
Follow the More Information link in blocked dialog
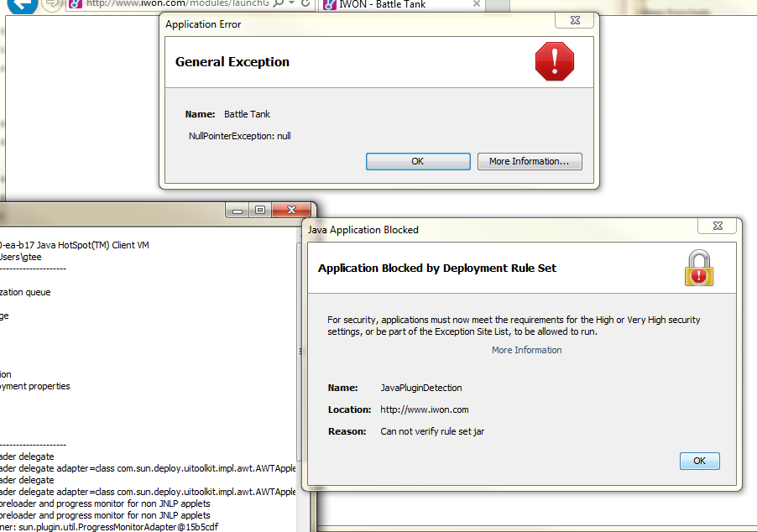pos(526,350)
